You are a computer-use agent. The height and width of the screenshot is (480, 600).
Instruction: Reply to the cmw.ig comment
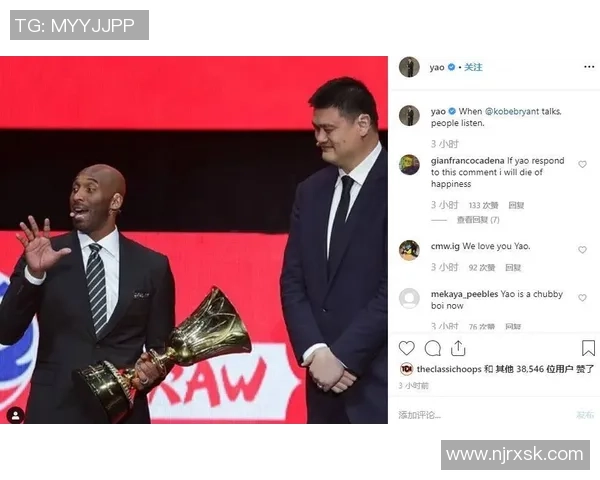coord(513,268)
